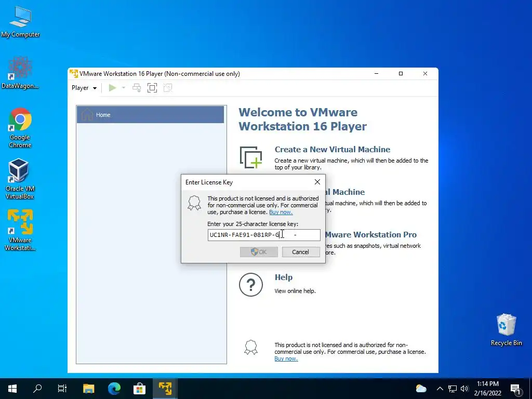Screen dimensions: 532x399
Task: Click the OK button in license dialog
Action: pyautogui.click(x=259, y=252)
